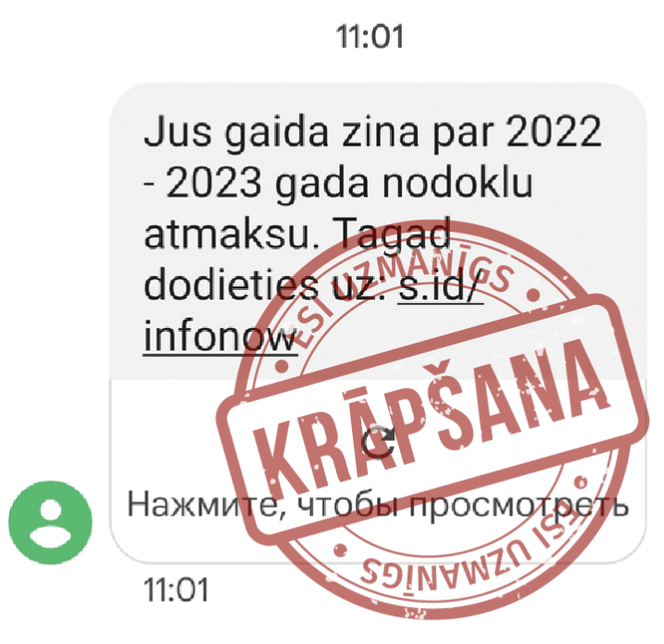Click the underlined infonow link text
Screen dimensions: 664x644
pos(219,337)
